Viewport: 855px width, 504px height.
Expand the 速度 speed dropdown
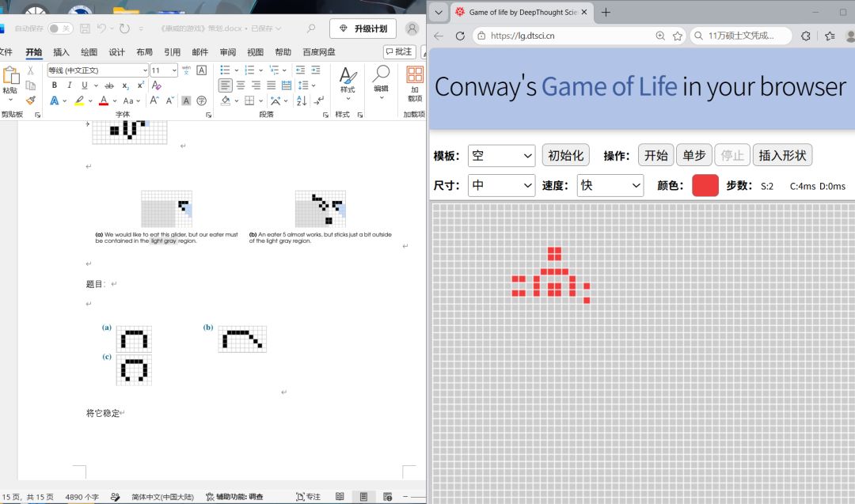coord(610,185)
